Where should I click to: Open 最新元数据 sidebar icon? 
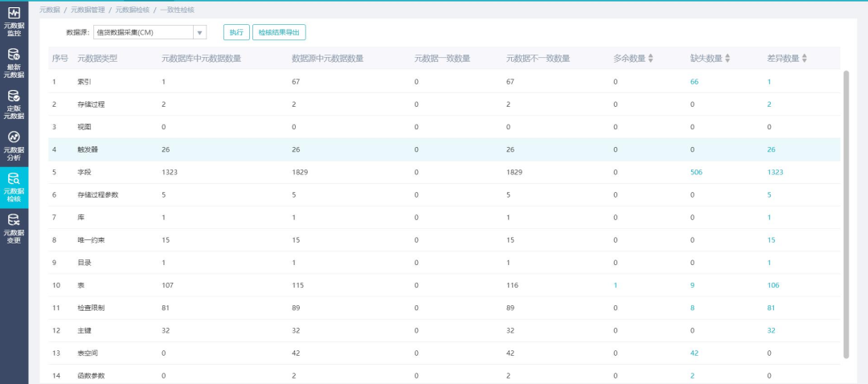(x=14, y=63)
